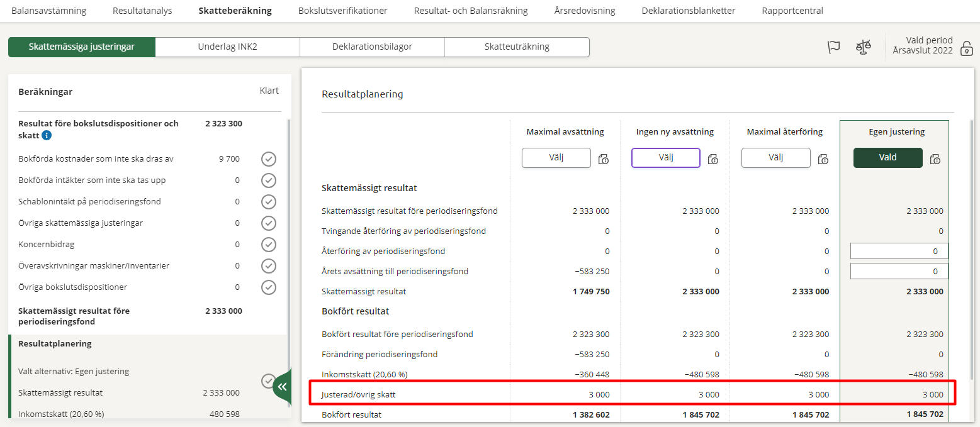This screenshot has width=980, height=427.
Task: Collapse the left panel with double chevron
Action: [282, 387]
